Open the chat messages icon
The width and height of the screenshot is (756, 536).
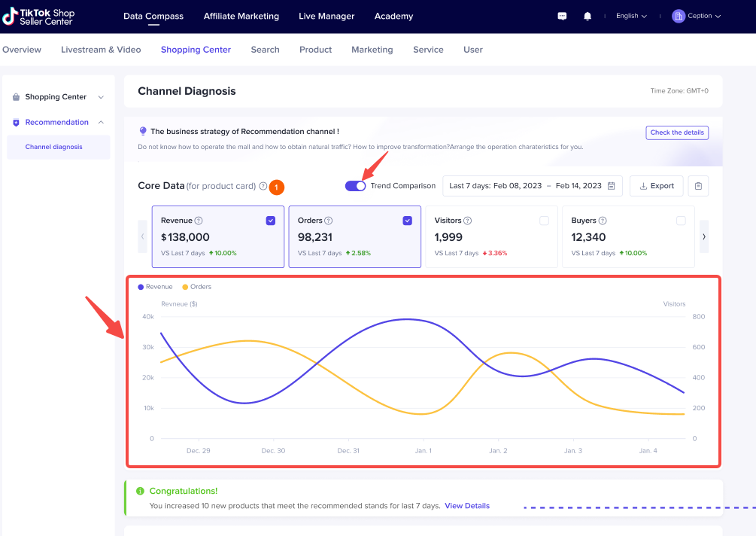[562, 16]
